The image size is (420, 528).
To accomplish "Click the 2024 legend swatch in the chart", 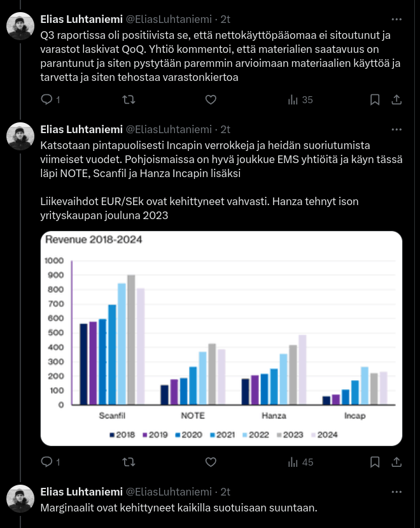I will click(312, 435).
